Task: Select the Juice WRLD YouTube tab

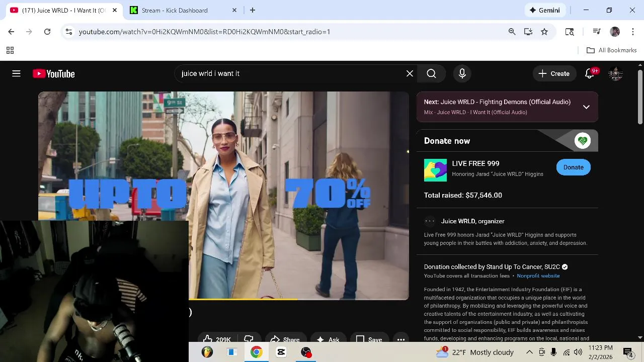Action: point(63,10)
